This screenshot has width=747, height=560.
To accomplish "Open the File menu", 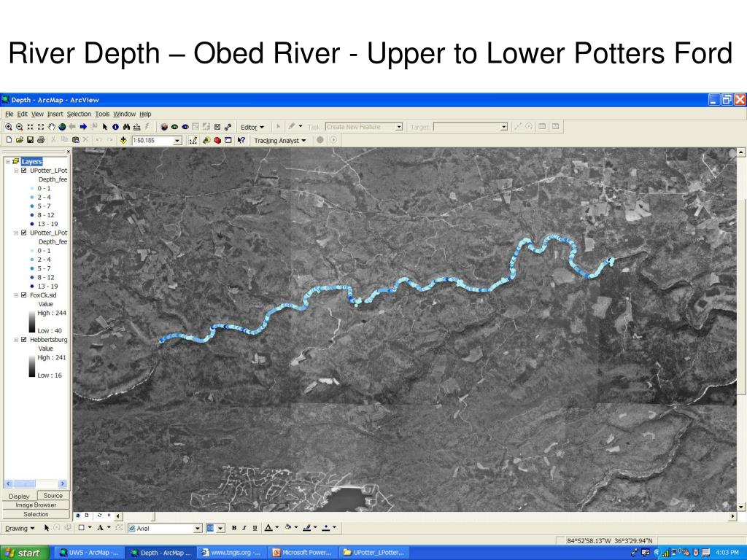I will click(9, 114).
